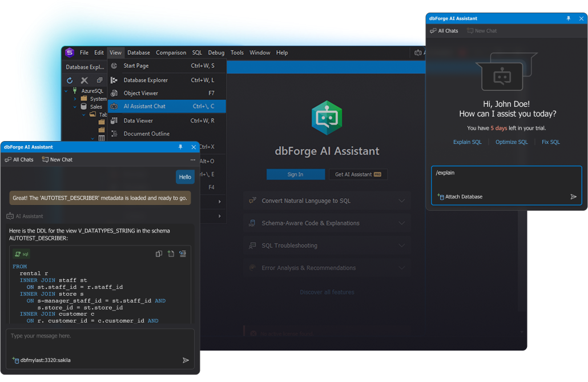Image resolution: width=588 pixels, height=382 pixels.
Task: Open the SQL menu
Action: pos(197,53)
